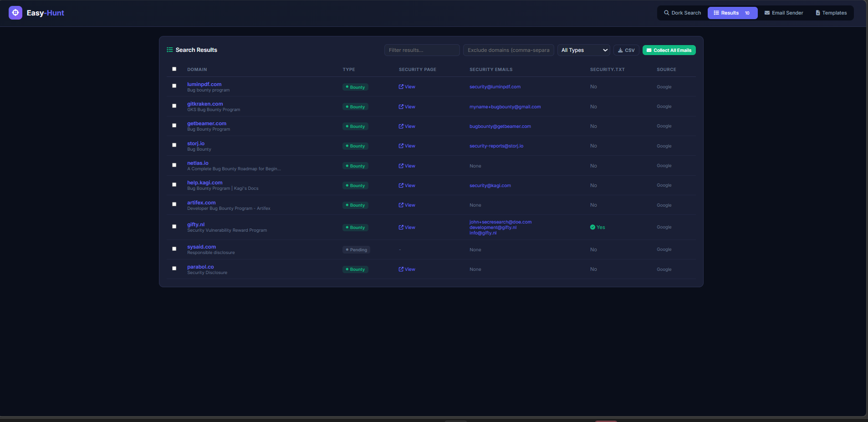Click the external-link icon for parabol.co View
This screenshot has height=422, width=868.
point(401,269)
